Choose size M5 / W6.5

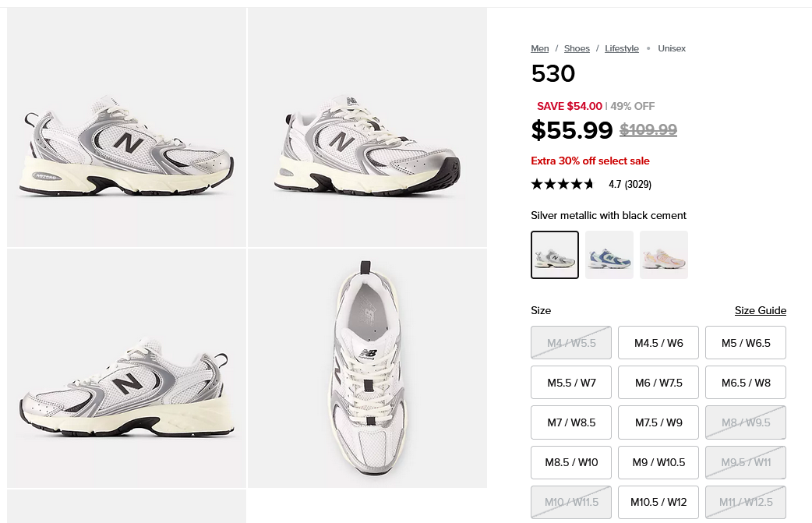coord(746,343)
